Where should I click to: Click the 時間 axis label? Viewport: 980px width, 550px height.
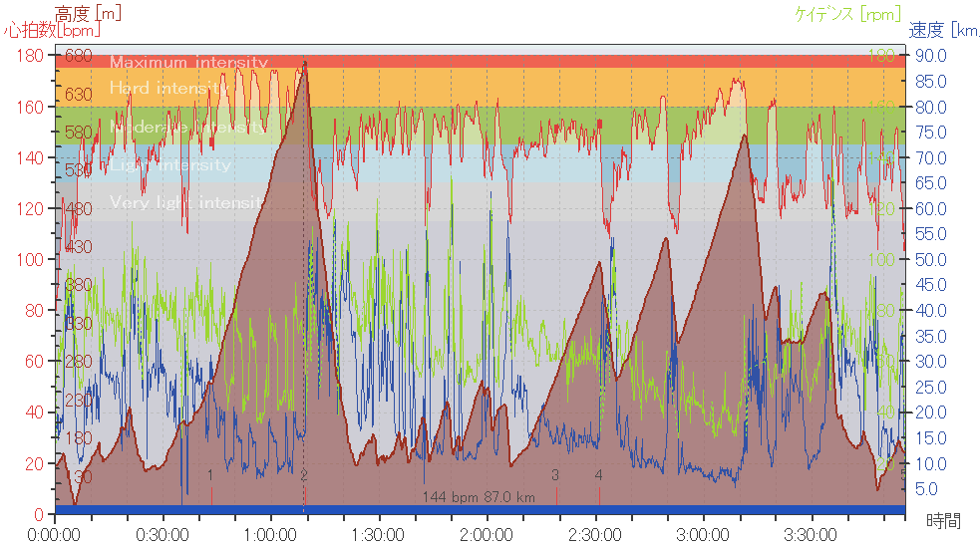pos(943,520)
